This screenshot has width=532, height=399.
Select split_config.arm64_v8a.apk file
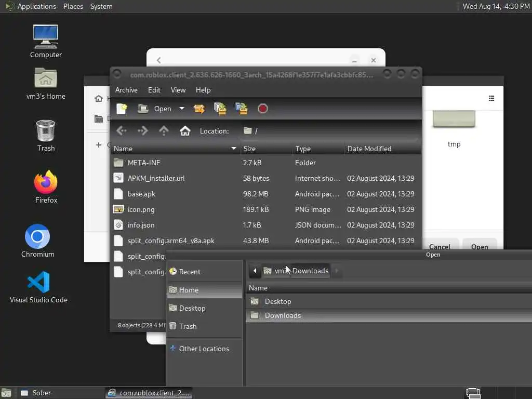coord(267,241)
